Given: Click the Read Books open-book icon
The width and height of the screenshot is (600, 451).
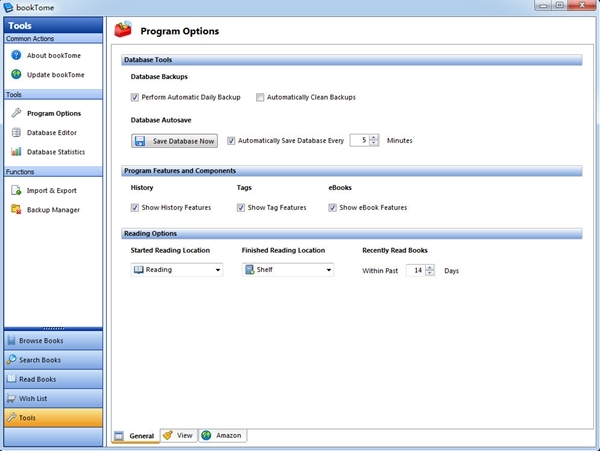Looking at the screenshot, I should pyautogui.click(x=11, y=379).
